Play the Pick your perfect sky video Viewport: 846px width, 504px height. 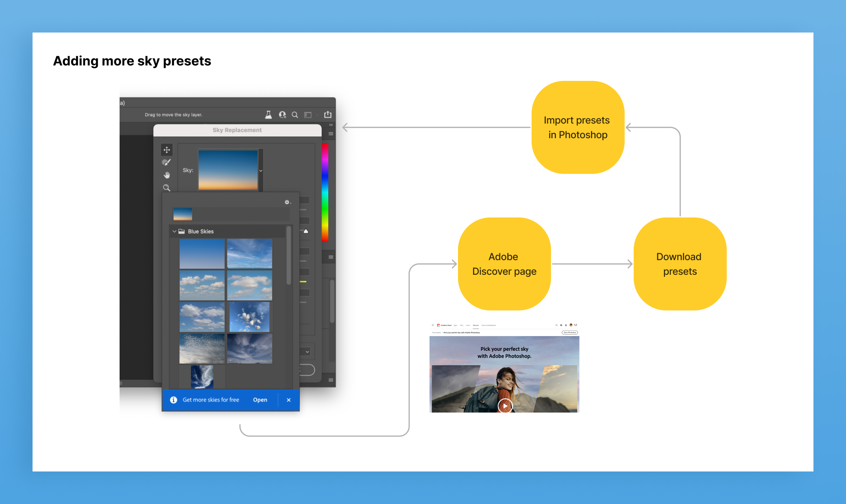click(505, 406)
